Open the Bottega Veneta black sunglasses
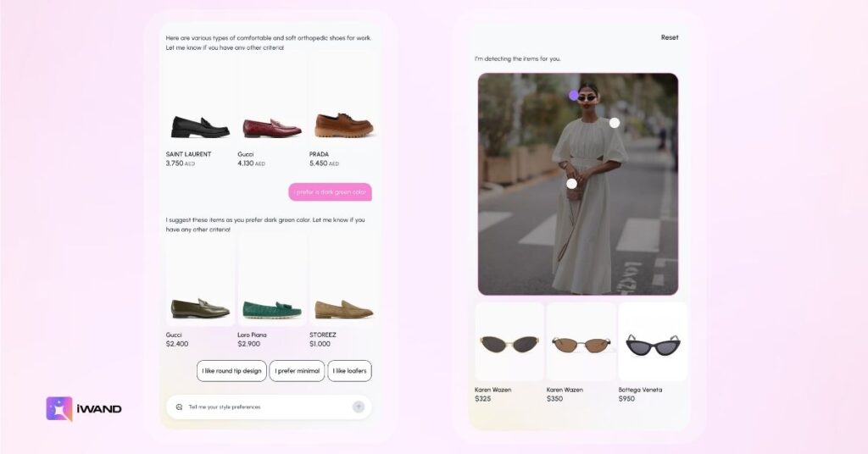The height and width of the screenshot is (454, 868). pos(653,343)
